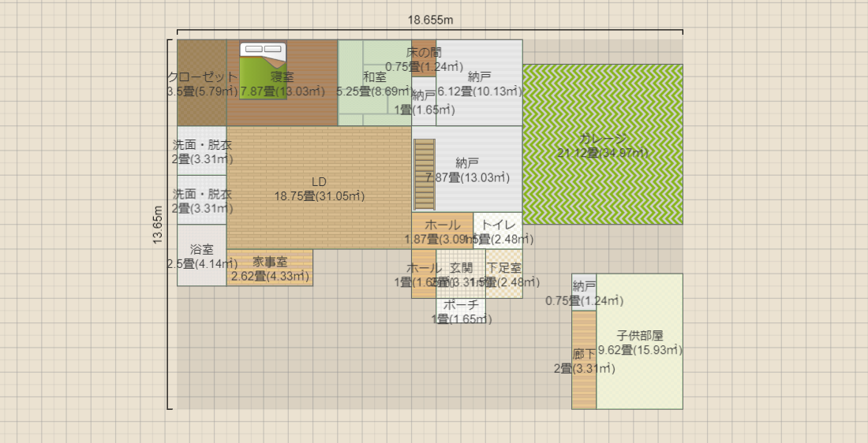Select the 和室 5.25畳 tatami room
Screen dimensions: 868x443
(x=375, y=83)
